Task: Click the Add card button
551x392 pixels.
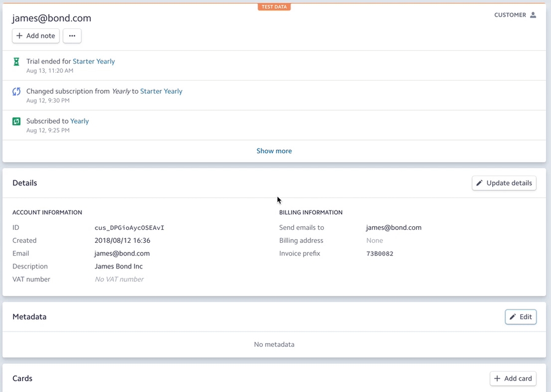Action: tap(512, 379)
